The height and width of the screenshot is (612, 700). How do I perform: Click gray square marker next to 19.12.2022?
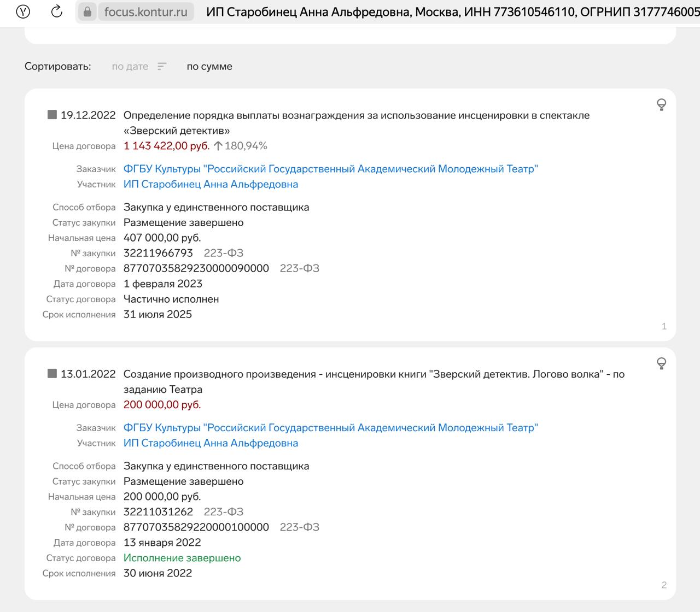coord(52,115)
